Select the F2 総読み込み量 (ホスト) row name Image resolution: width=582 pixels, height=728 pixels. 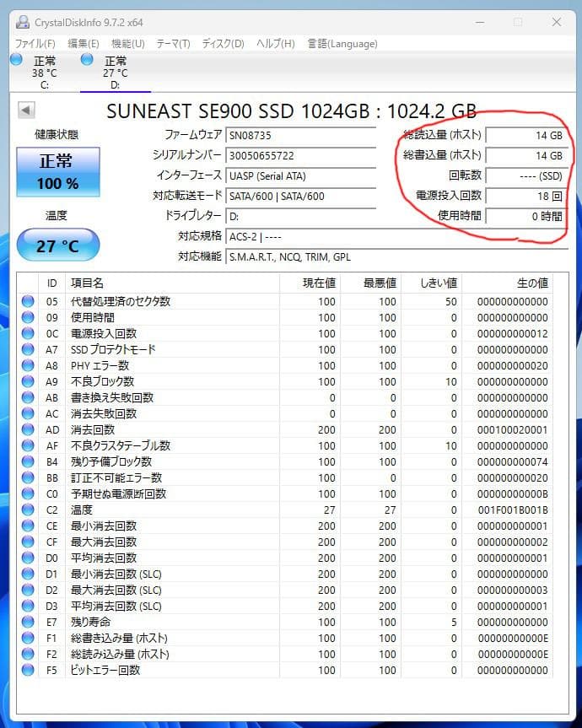120,654
